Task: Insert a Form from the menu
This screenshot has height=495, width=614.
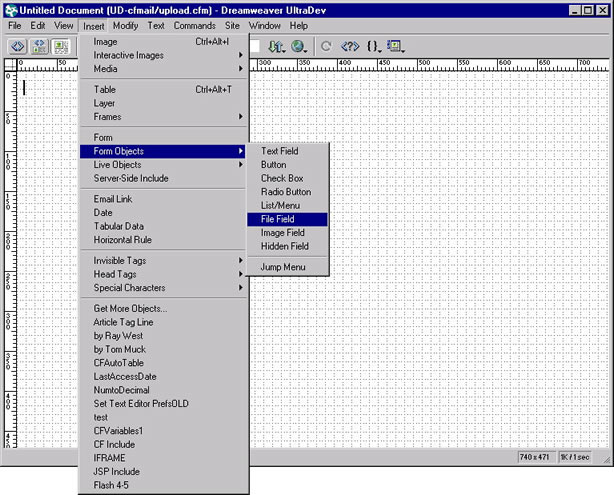Action: pos(163,137)
